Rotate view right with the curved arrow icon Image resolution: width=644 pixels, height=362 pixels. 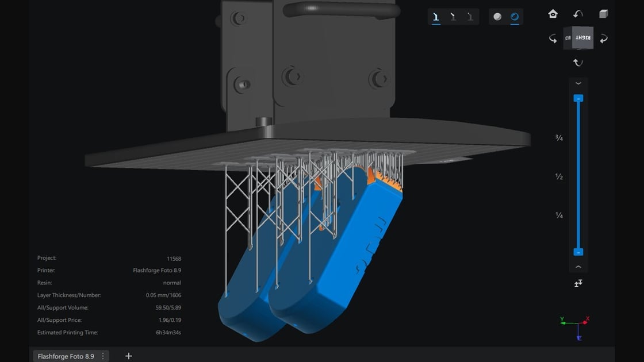603,39
